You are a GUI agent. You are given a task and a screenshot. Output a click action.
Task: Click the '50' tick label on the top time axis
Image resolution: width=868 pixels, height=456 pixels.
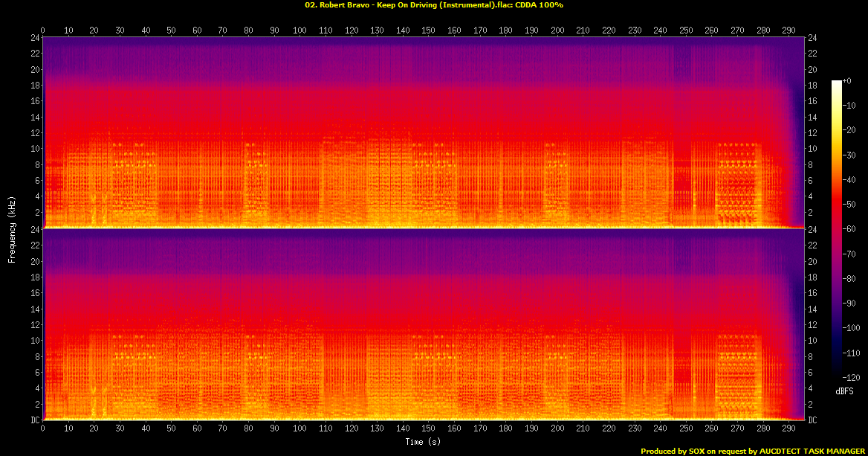point(171,30)
